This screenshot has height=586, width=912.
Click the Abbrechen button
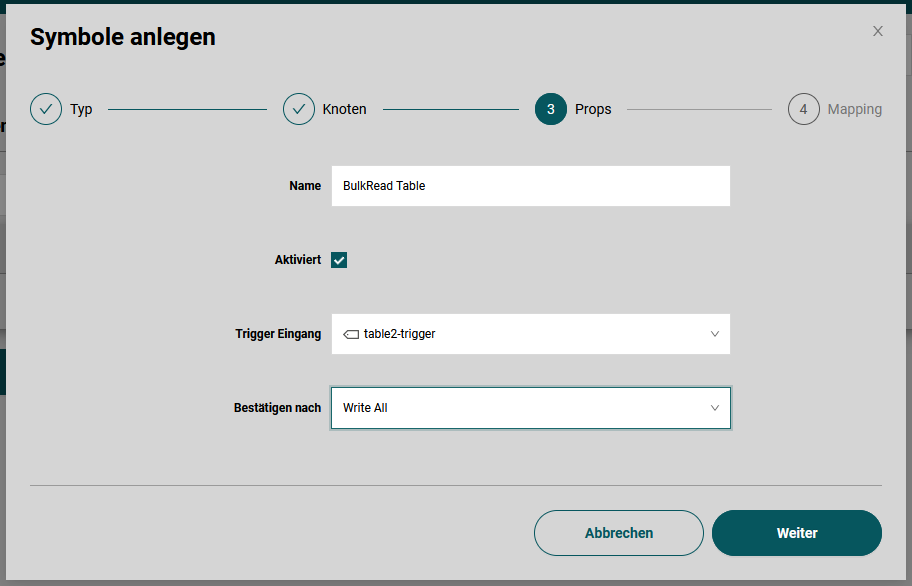pyautogui.click(x=618, y=533)
